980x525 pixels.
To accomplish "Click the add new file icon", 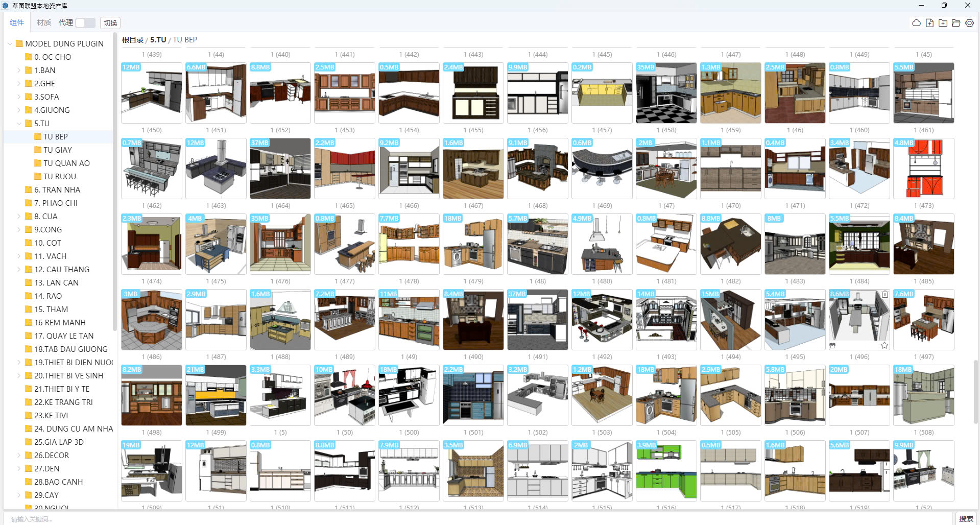I will 929,23.
